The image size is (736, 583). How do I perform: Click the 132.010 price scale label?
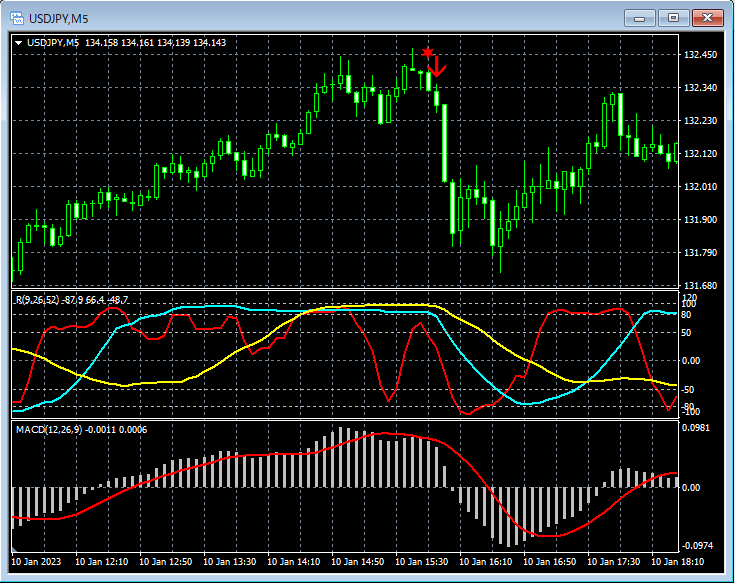pos(700,186)
